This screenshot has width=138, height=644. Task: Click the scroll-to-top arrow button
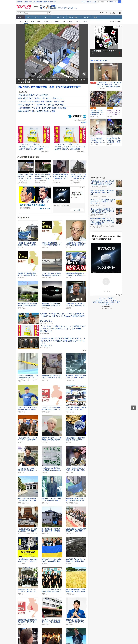point(133,408)
